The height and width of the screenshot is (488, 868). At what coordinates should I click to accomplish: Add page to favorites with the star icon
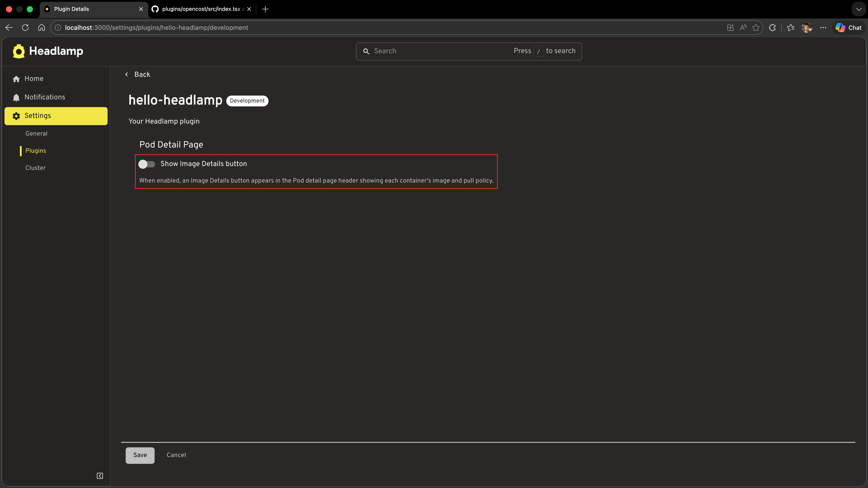coord(756,28)
